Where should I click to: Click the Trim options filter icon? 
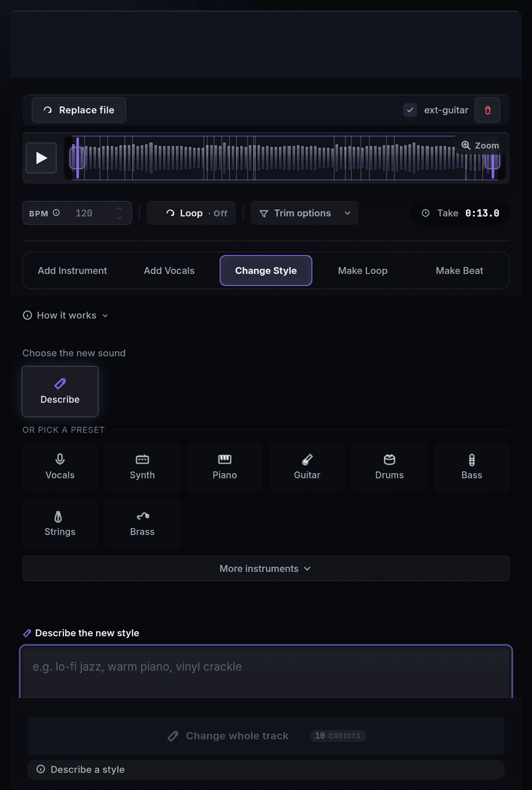click(x=264, y=213)
